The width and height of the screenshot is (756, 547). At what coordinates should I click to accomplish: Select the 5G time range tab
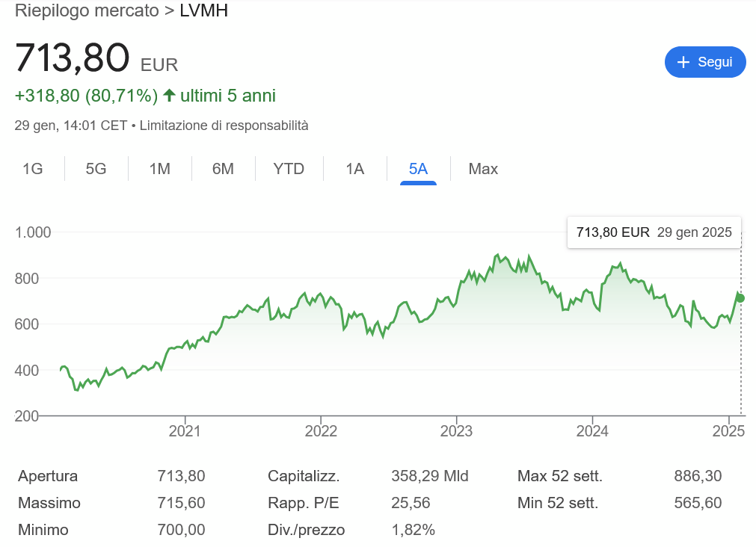click(x=96, y=169)
